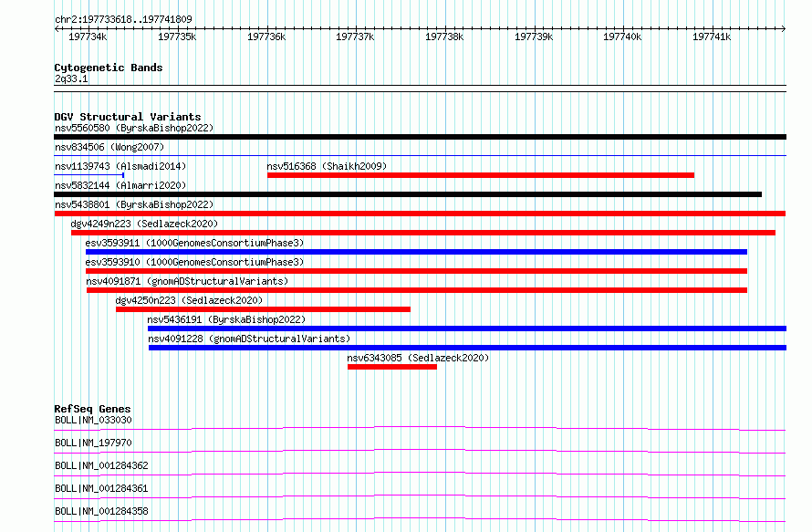Image resolution: width=812 pixels, height=532 pixels.
Task: Click the 197739k ruler position label
Action: pyautogui.click(x=534, y=37)
